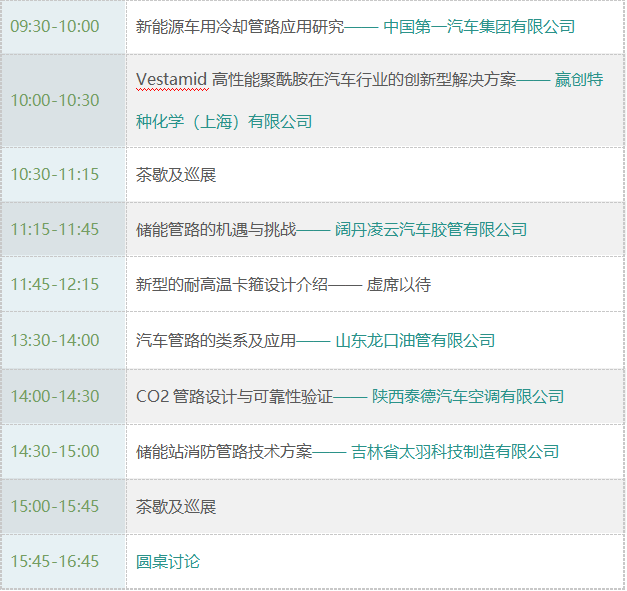Select time cell 15:00-15:45
The image size is (627, 591).
click(x=64, y=507)
